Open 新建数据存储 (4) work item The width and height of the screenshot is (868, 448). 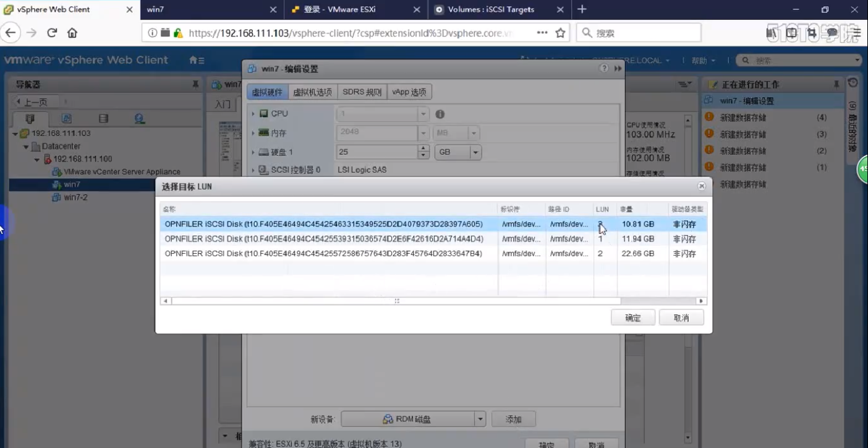pos(773,117)
